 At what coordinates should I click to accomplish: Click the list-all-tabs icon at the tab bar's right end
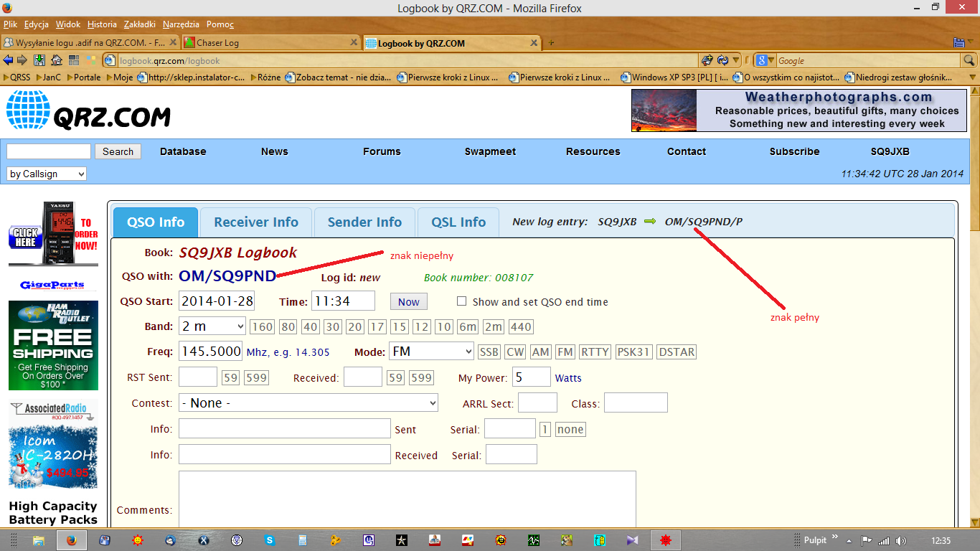[x=959, y=43]
